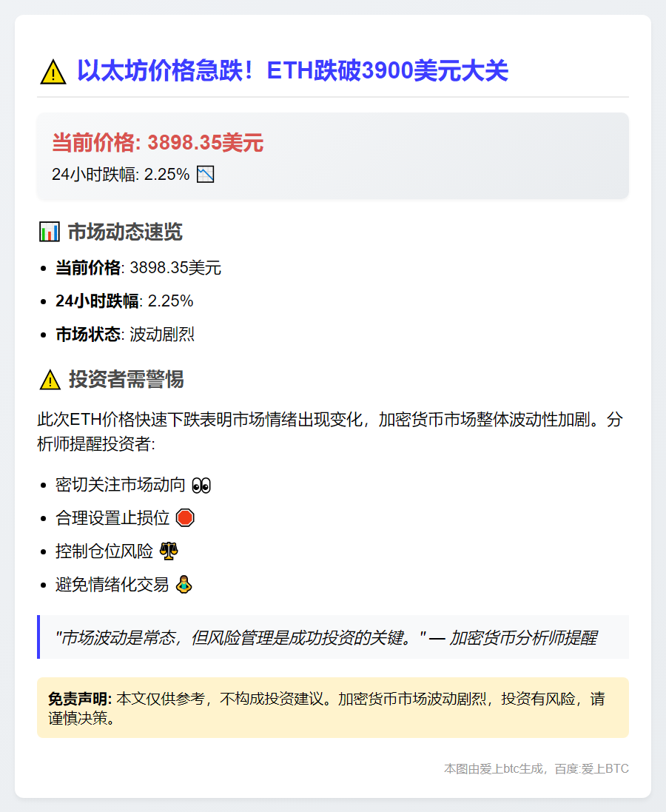Screen dimensions: 666x812
Task: Click the yellow 免责声明 disclaimer box
Action: click(x=333, y=708)
